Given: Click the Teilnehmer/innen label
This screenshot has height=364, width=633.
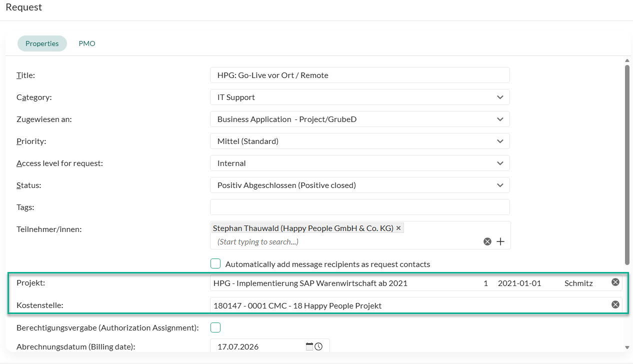Looking at the screenshot, I should tap(49, 229).
